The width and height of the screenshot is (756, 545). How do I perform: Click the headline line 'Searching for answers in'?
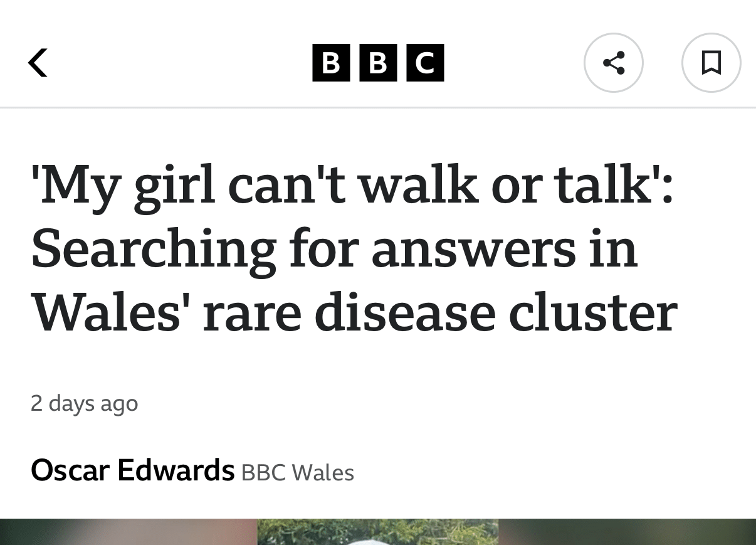pos(334,248)
